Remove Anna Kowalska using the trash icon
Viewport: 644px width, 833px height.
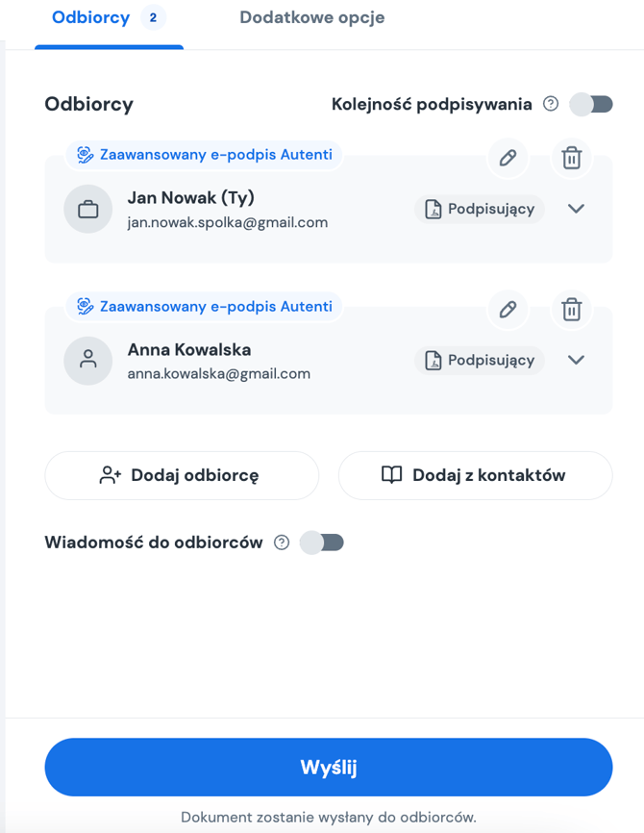tap(571, 309)
